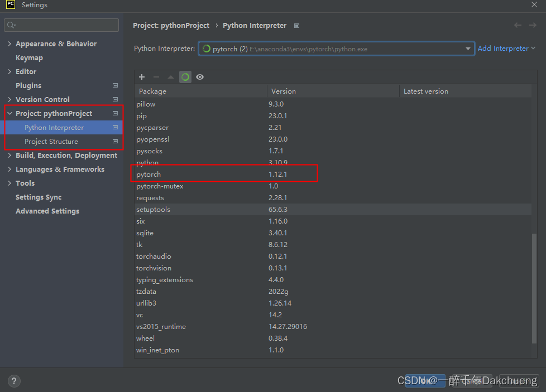
Task: Click the package list vertical scrollbar
Action: tap(534, 288)
